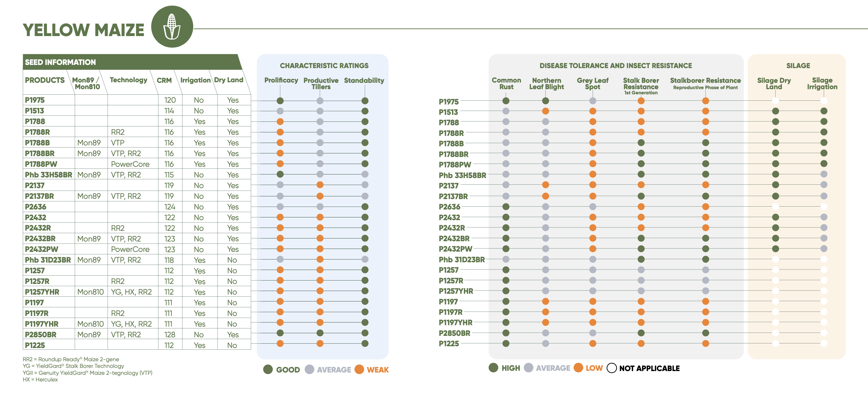
Task: Click the CRM value 128 for P2850BR
Action: (169, 335)
